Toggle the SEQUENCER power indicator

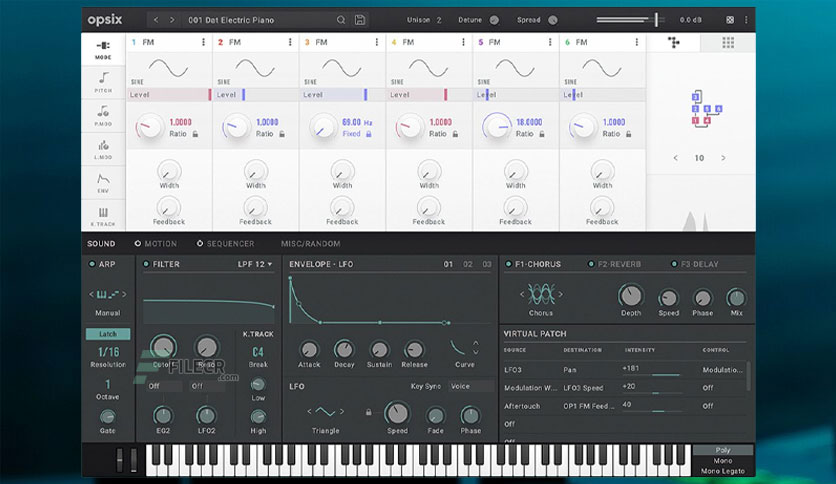pyautogui.click(x=200, y=244)
